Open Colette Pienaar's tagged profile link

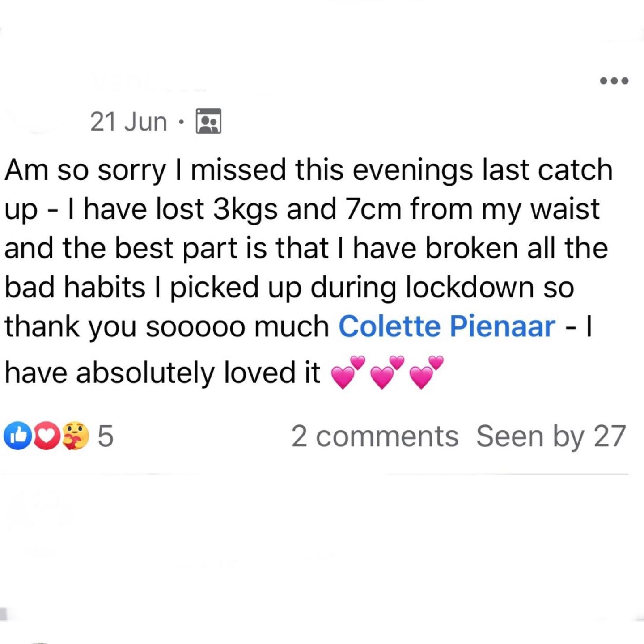[447, 326]
